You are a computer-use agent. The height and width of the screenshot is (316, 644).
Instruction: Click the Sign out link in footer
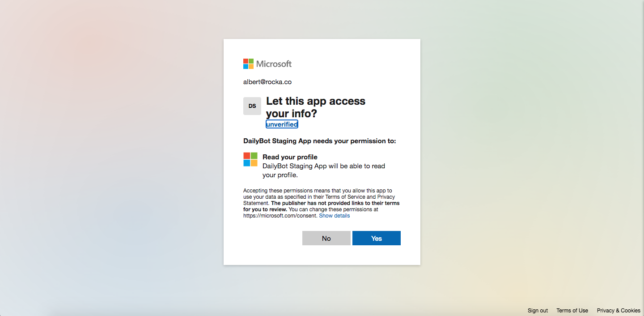tap(538, 311)
